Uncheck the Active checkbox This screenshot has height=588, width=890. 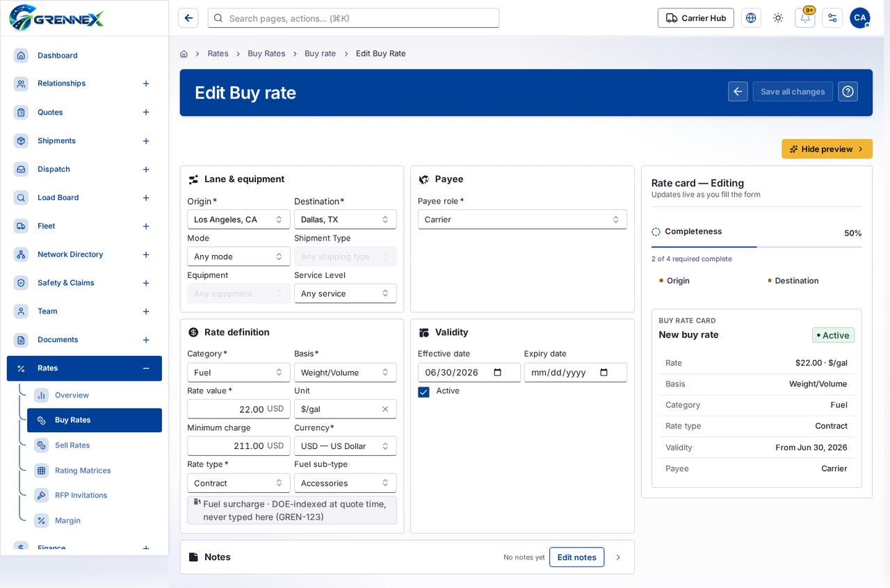pos(423,392)
